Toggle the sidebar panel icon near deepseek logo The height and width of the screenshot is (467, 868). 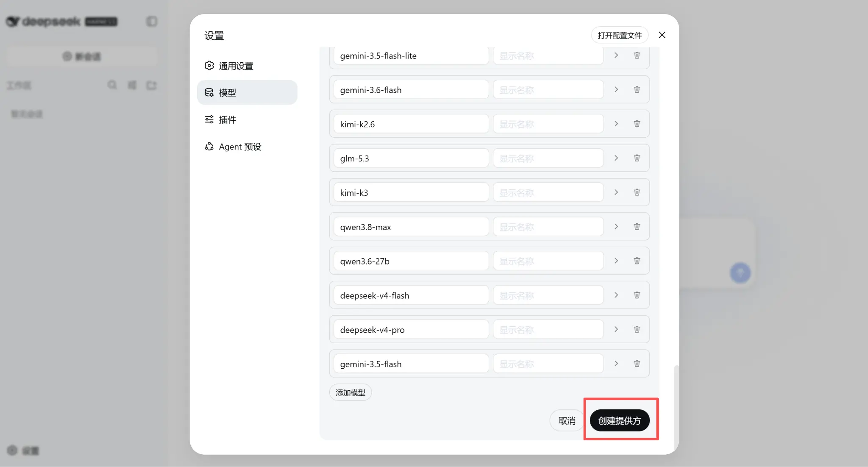[x=152, y=21]
